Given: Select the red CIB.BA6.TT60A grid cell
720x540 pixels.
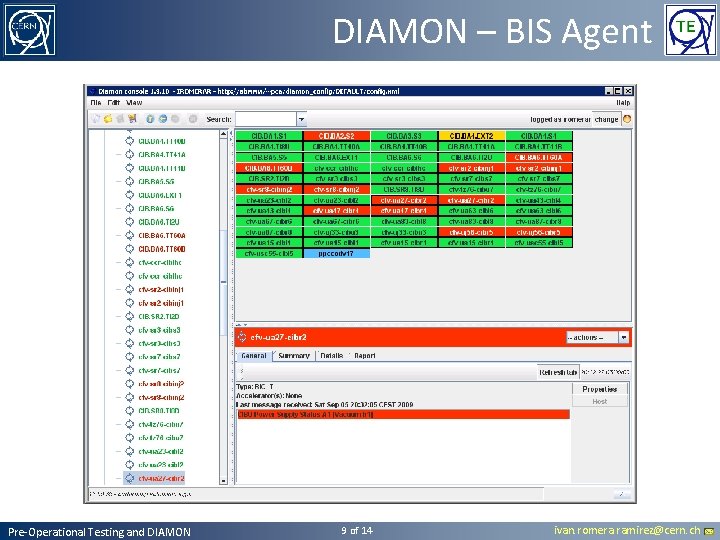Looking at the screenshot, I should (x=539, y=158).
